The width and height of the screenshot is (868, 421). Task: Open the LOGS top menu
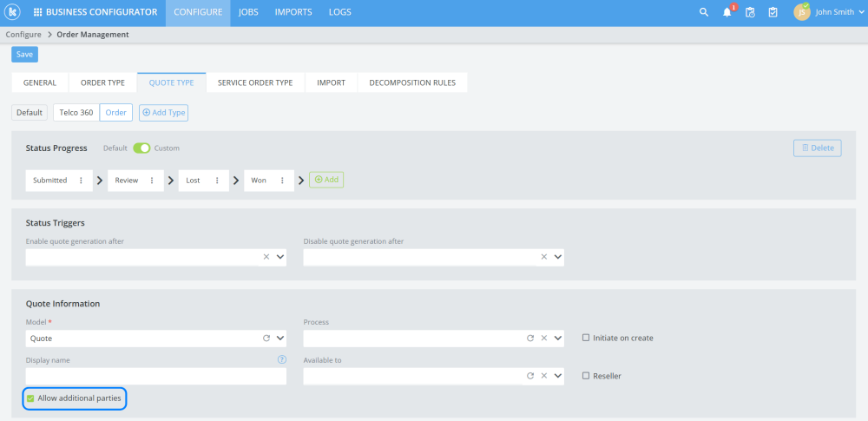(340, 12)
